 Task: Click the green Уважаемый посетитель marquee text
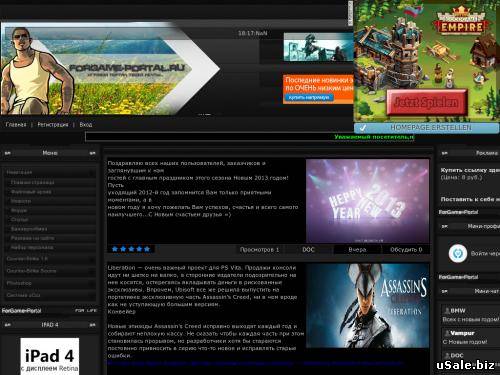pos(374,137)
